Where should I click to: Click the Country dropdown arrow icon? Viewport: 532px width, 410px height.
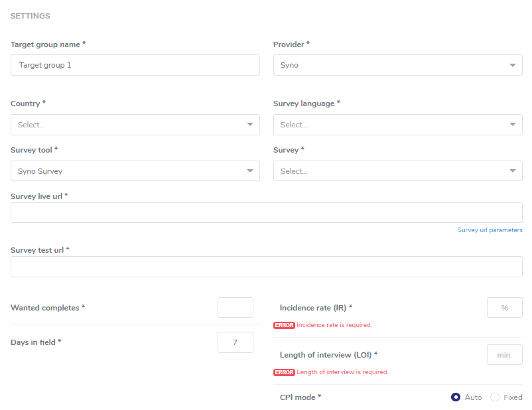tap(250, 125)
